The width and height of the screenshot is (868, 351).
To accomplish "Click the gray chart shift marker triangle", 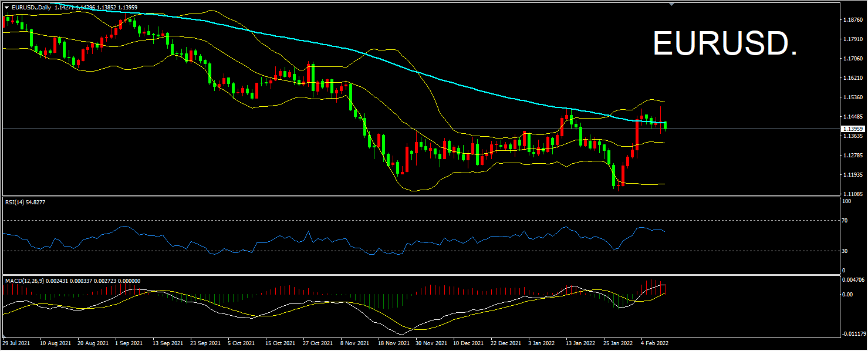I will coord(671,5).
